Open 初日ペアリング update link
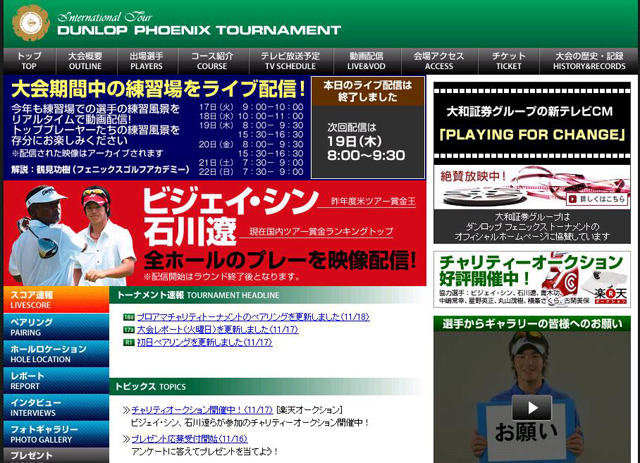 [204, 342]
